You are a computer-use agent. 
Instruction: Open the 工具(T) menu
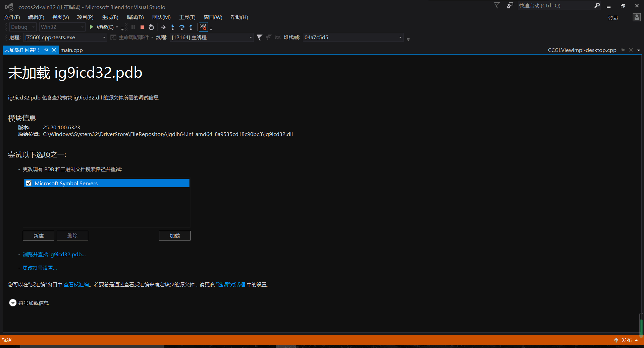tap(187, 17)
